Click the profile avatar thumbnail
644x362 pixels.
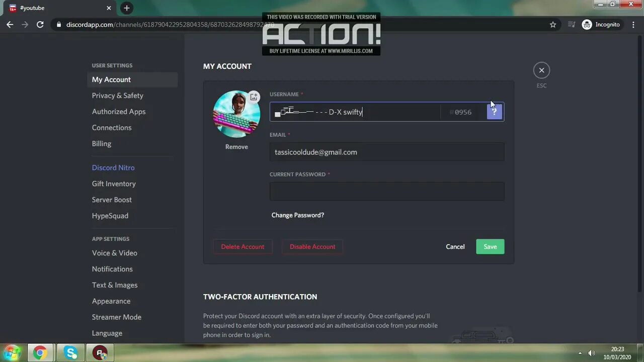(236, 114)
